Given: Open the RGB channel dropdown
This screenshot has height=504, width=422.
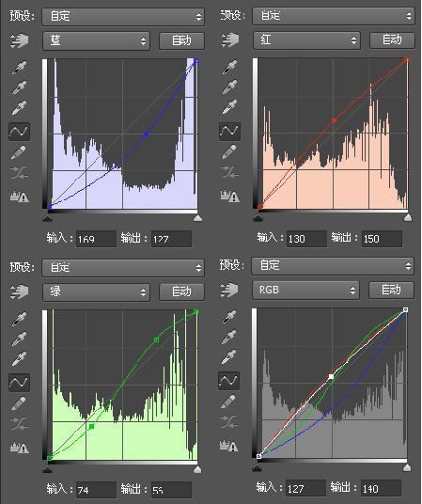Looking at the screenshot, I should point(305,291).
